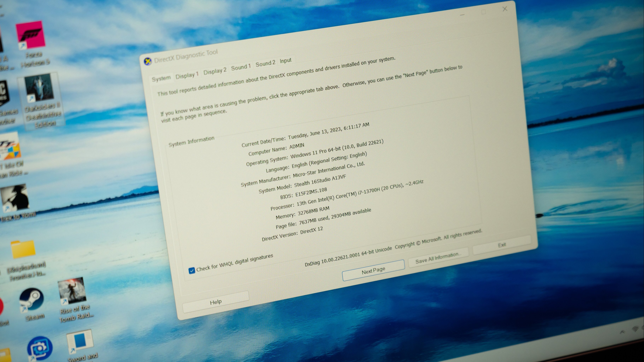Switch to the Display 2 tab
The image size is (644, 362).
pyautogui.click(x=215, y=71)
